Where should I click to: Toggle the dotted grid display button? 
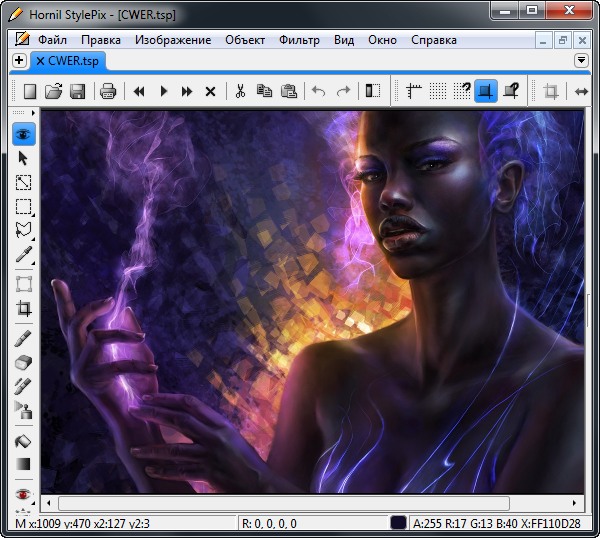438,91
